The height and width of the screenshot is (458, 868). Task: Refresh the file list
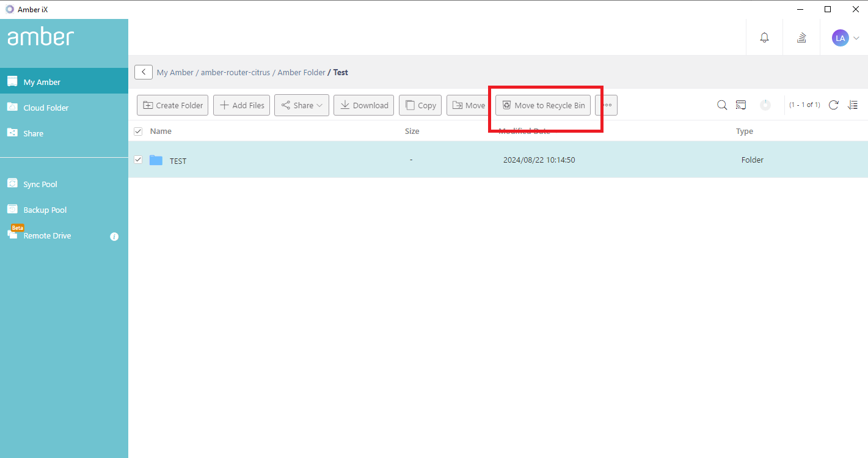[x=833, y=105]
